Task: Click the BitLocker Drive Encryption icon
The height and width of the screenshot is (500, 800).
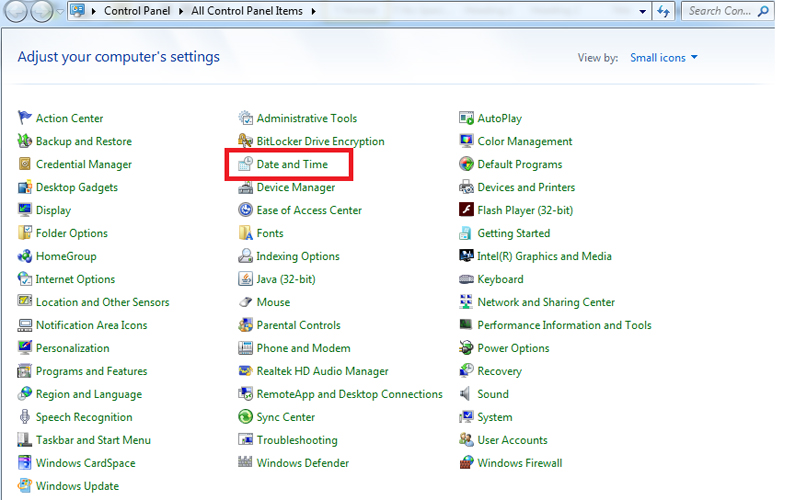Action: coord(246,141)
